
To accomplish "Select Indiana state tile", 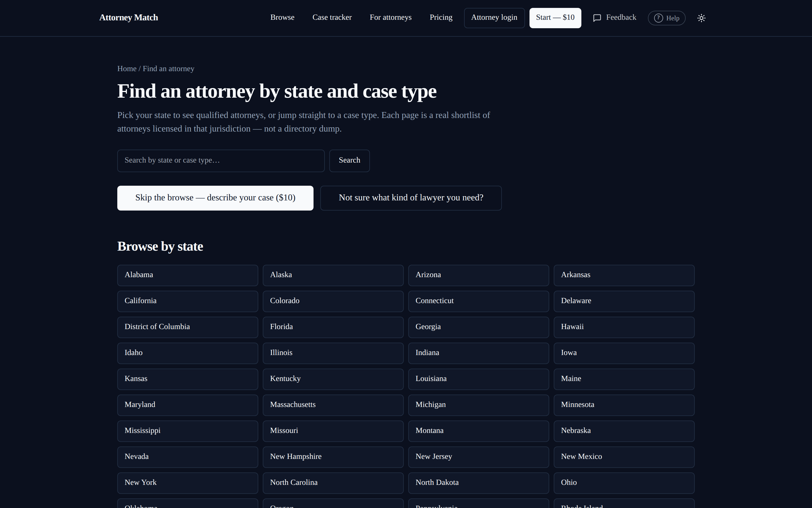I will point(478,353).
